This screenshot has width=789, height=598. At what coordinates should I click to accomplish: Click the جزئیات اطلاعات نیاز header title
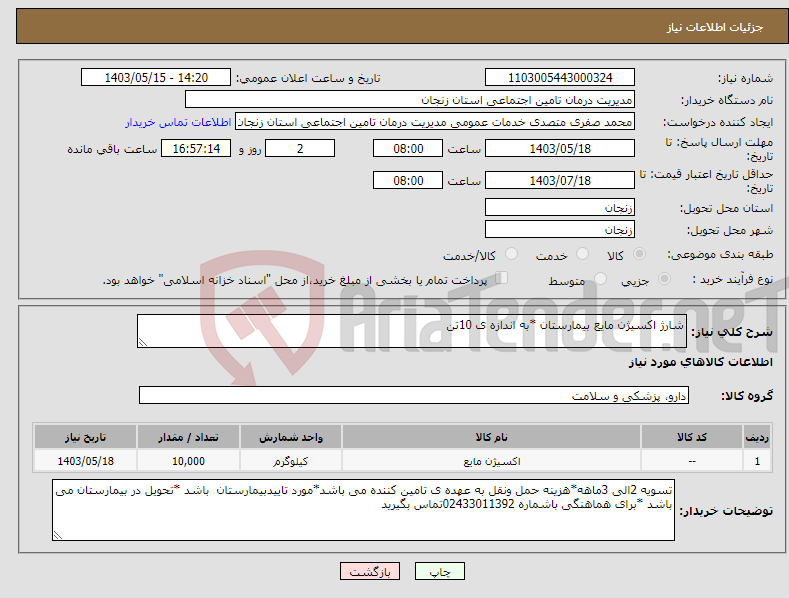(x=715, y=27)
